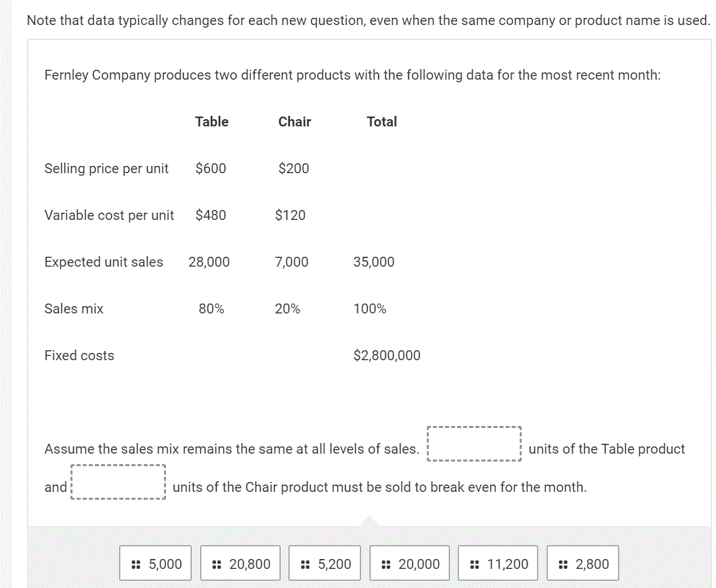The height and width of the screenshot is (588, 716).
Task: Click the question panel containing the problem
Action: [369, 277]
